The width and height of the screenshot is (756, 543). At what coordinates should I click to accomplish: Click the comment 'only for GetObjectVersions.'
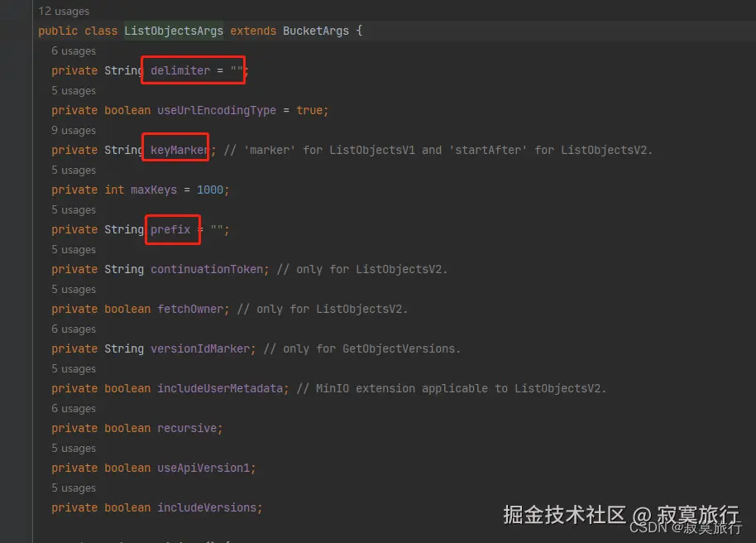[361, 348]
